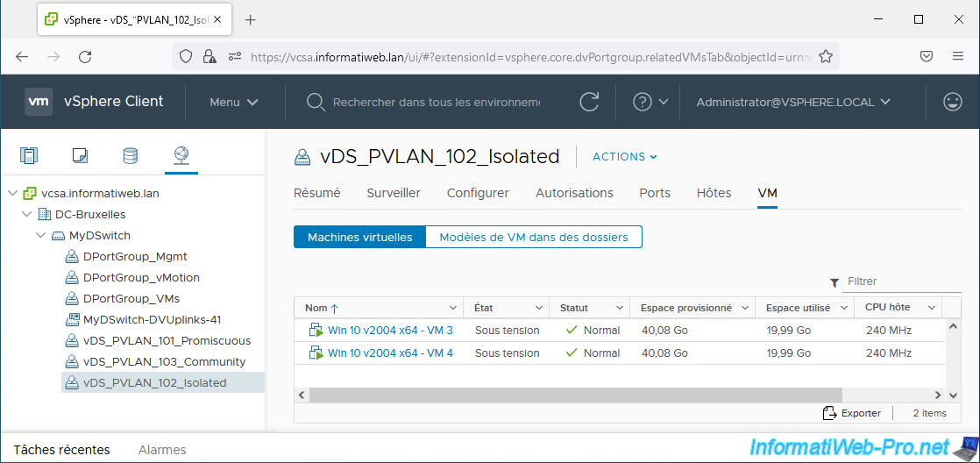Click the vDS_PVLAN_102_Isolated title port group icon
The image size is (980, 463).
tap(302, 157)
